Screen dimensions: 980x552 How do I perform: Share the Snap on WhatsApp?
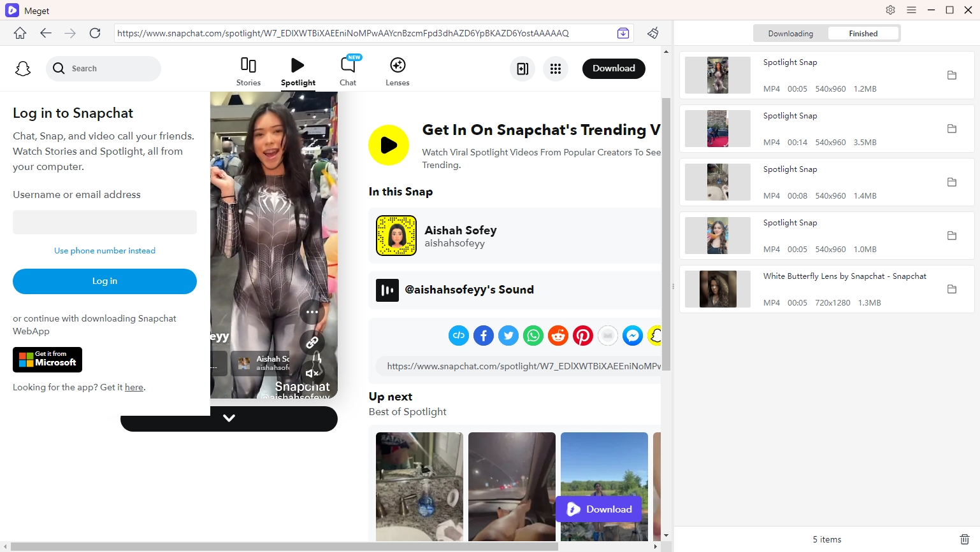[533, 336]
